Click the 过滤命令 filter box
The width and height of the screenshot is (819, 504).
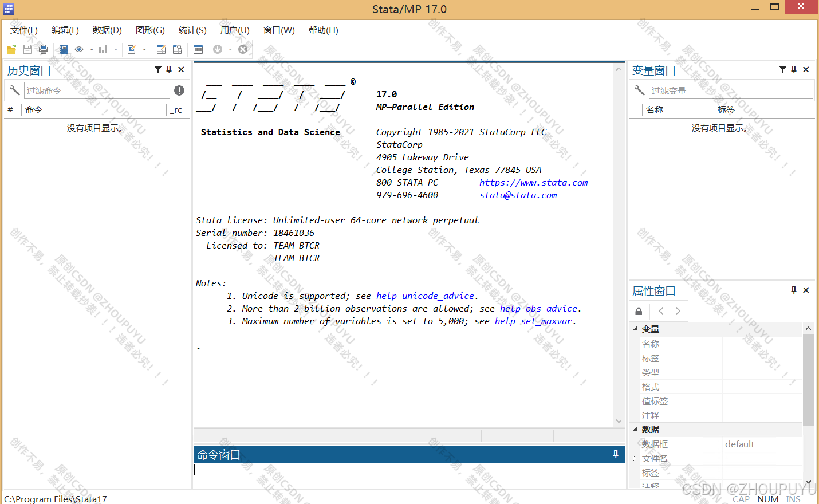[x=97, y=90]
